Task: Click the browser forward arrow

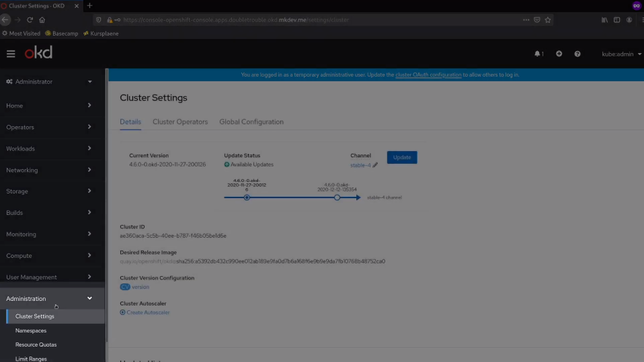Action: point(17,19)
